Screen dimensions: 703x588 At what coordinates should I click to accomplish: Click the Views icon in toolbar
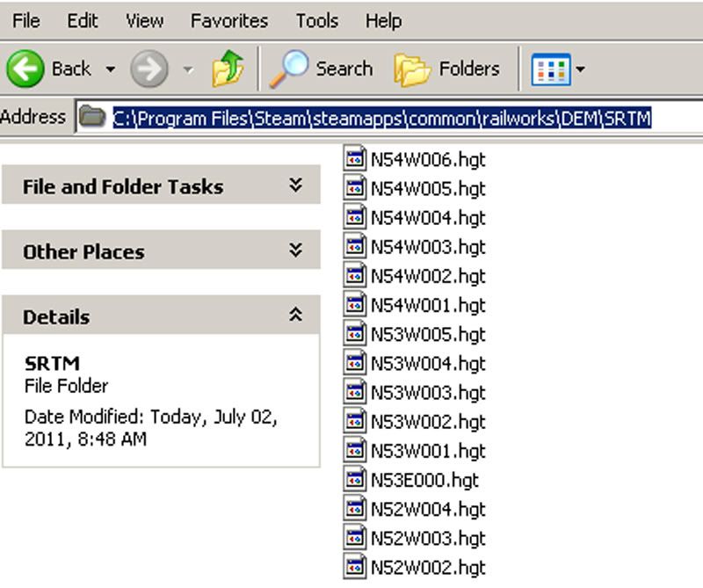[x=551, y=69]
